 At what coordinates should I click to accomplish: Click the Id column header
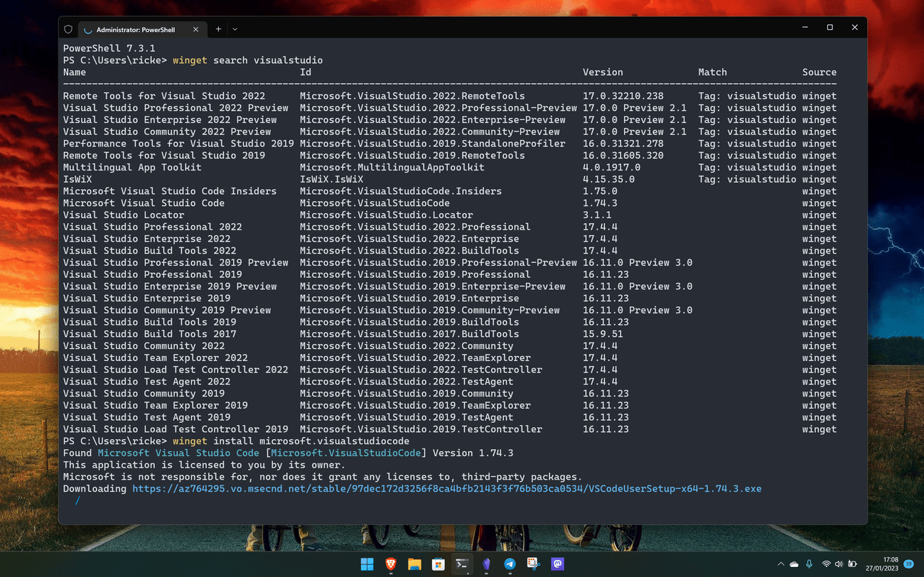[x=306, y=72]
